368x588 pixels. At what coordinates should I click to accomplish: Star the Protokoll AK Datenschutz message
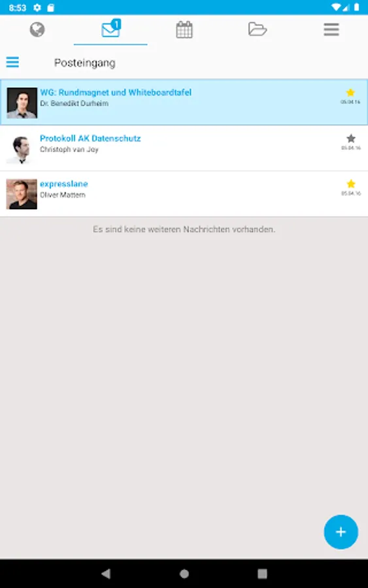point(351,139)
